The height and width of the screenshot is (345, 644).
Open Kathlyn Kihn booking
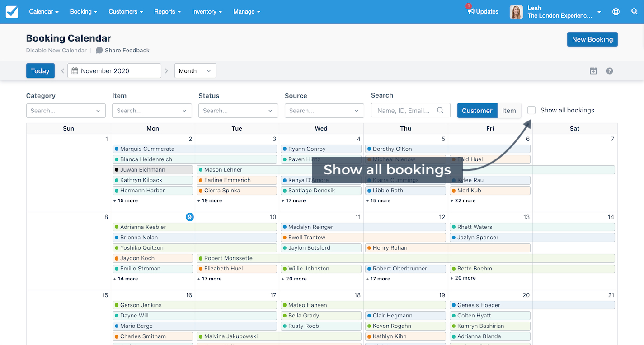click(405, 336)
